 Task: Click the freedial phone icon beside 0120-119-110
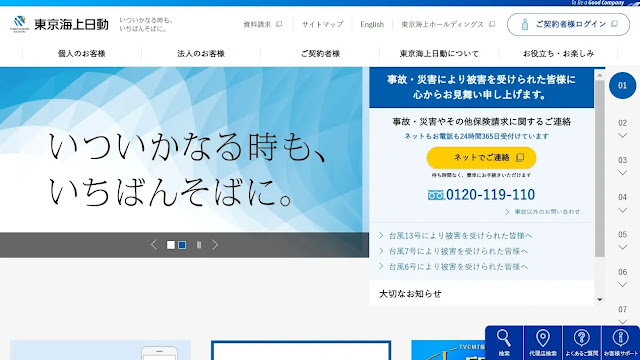[436, 195]
